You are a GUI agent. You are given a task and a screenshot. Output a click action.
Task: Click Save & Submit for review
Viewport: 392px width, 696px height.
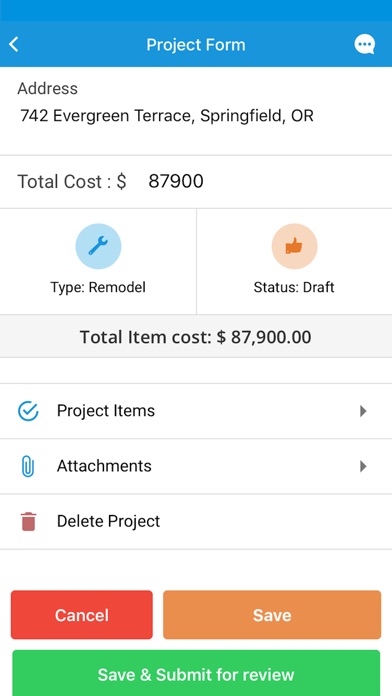[x=196, y=673]
